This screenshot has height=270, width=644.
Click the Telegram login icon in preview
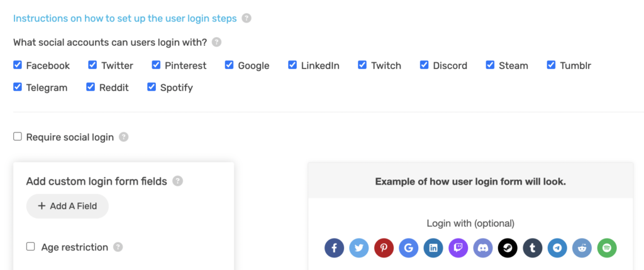[557, 248]
